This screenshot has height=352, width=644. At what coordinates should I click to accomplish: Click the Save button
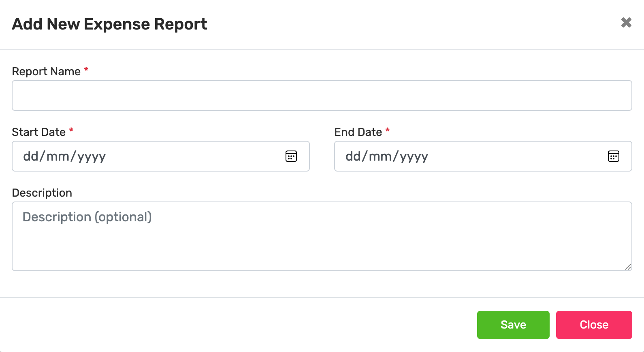[513, 324]
